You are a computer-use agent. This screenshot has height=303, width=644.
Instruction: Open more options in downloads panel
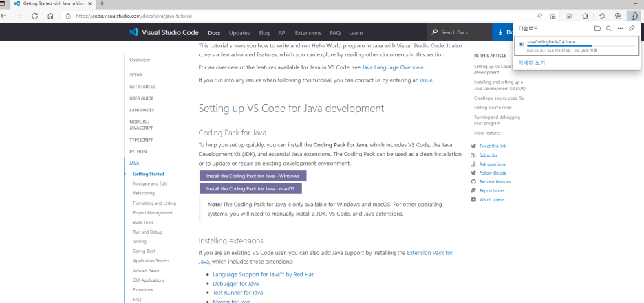(620, 28)
